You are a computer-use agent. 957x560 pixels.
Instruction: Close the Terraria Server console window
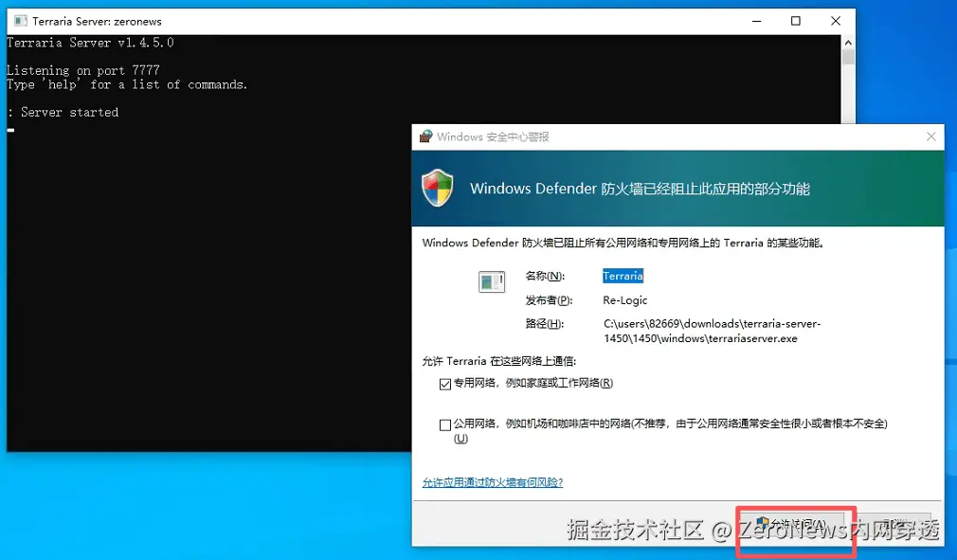click(x=836, y=22)
